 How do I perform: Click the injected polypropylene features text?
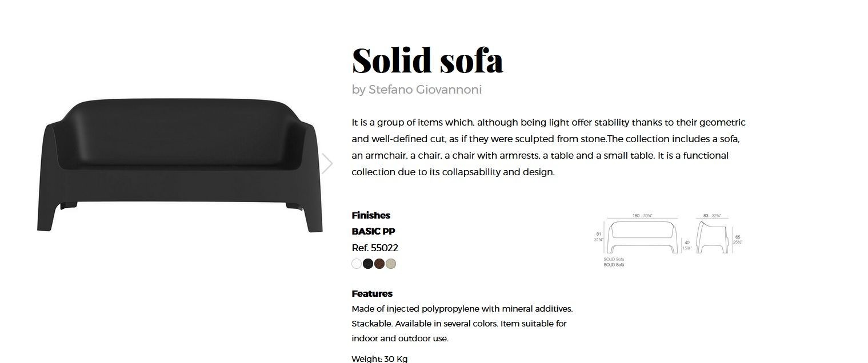coord(462,309)
